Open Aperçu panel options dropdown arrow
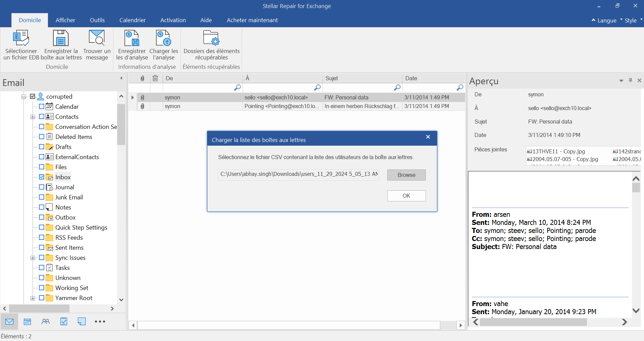 coord(621,81)
